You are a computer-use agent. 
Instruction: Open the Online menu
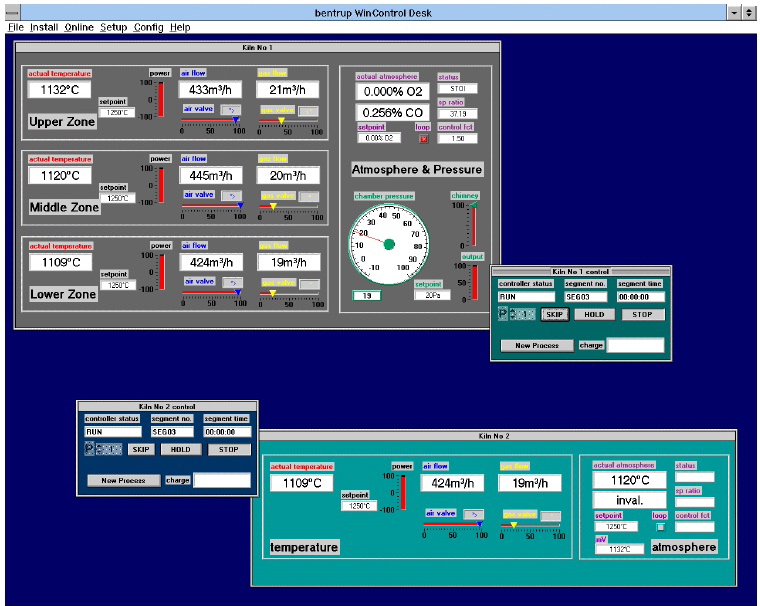pyautogui.click(x=79, y=27)
